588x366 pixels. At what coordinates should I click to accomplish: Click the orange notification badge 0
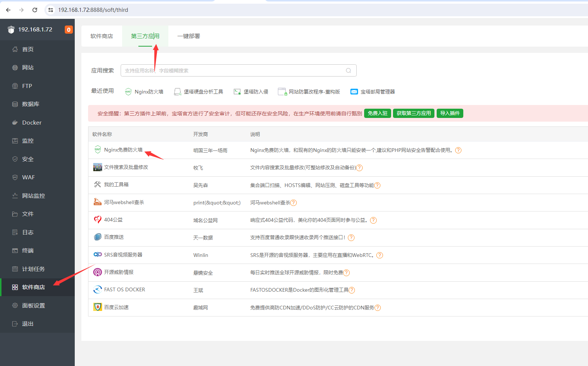[x=69, y=30]
